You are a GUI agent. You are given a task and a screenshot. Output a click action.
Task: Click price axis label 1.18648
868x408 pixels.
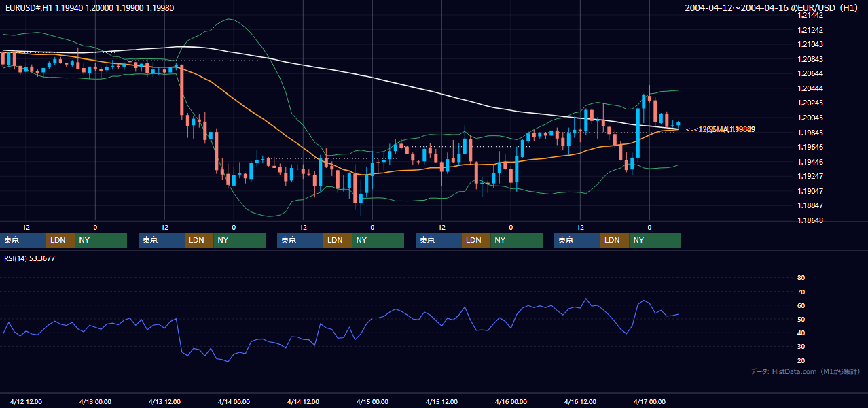[x=811, y=220]
